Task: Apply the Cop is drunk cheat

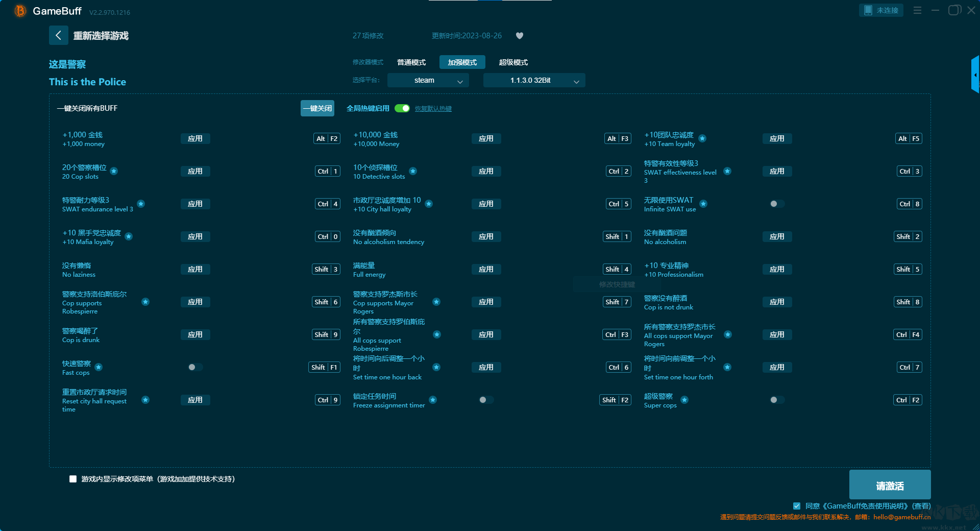Action: click(x=195, y=334)
